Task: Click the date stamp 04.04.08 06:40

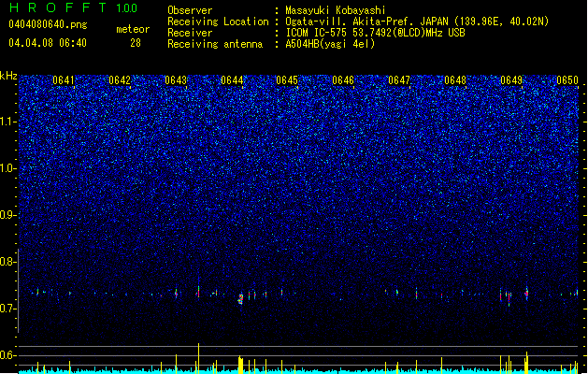Action: click(48, 43)
